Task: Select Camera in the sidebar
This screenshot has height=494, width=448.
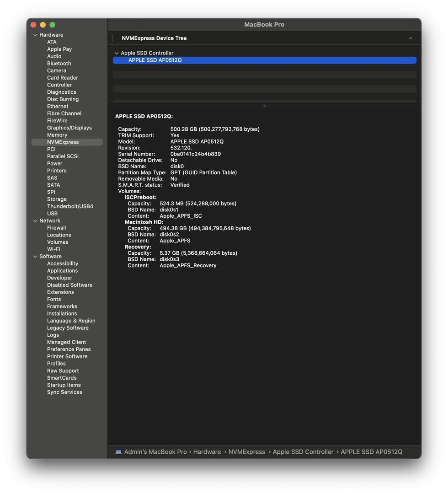Action: (57, 70)
